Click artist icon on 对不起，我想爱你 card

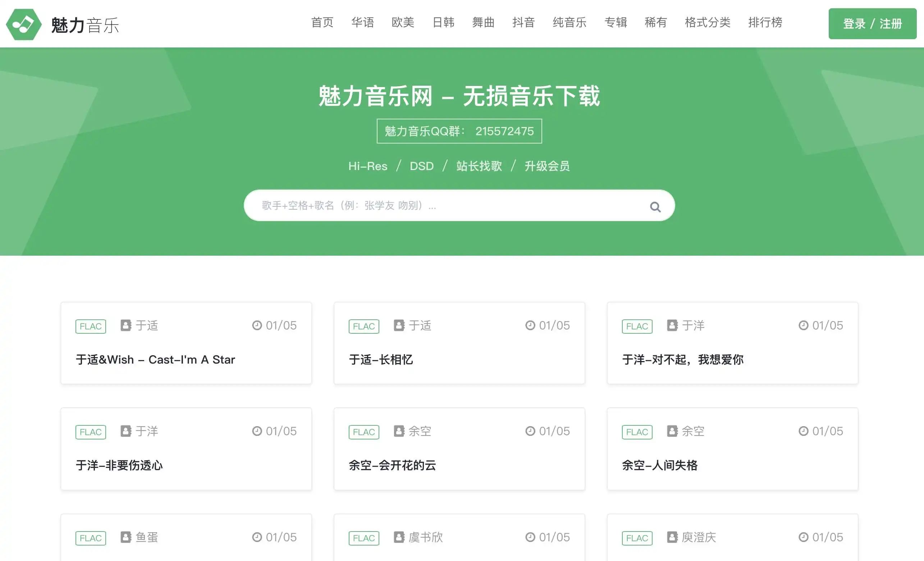tap(672, 325)
